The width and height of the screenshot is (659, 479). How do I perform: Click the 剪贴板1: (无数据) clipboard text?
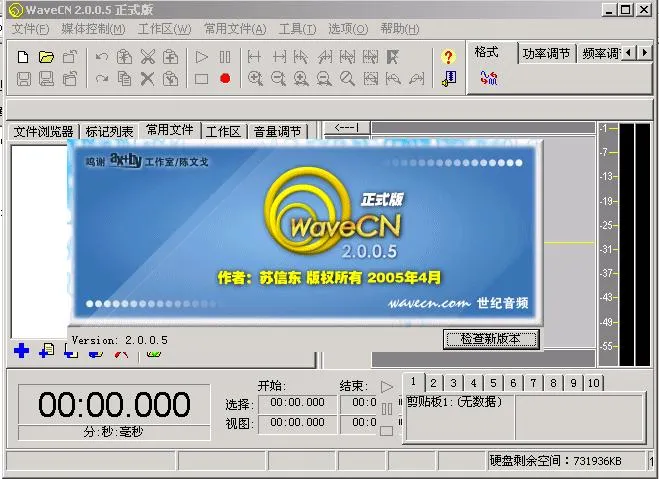point(454,402)
